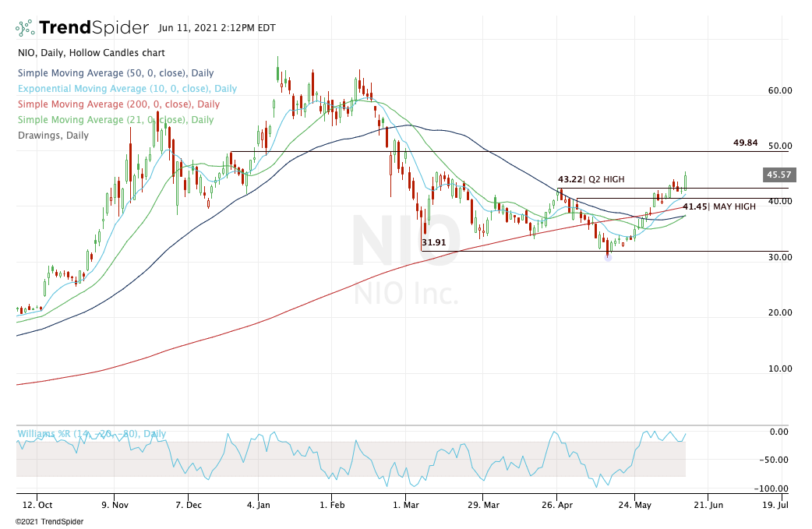Click the Drawings, Daily legend entry

coord(53,136)
